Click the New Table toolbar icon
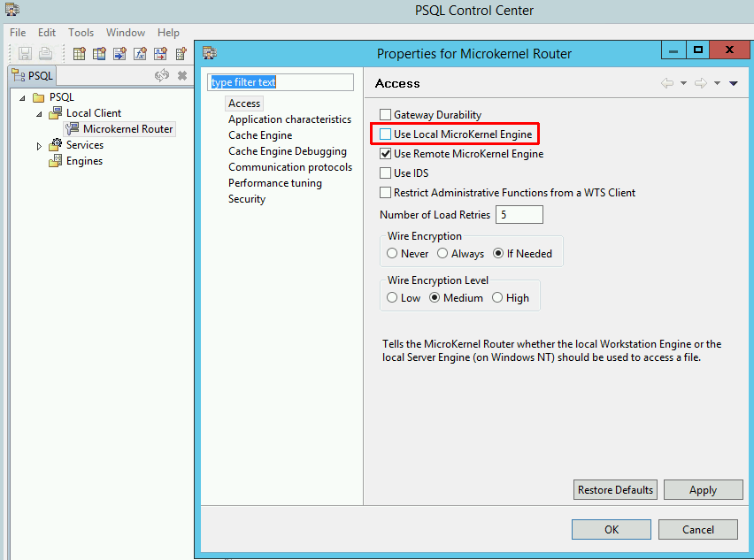Image resolution: width=754 pixels, height=560 pixels. pyautogui.click(x=80, y=53)
